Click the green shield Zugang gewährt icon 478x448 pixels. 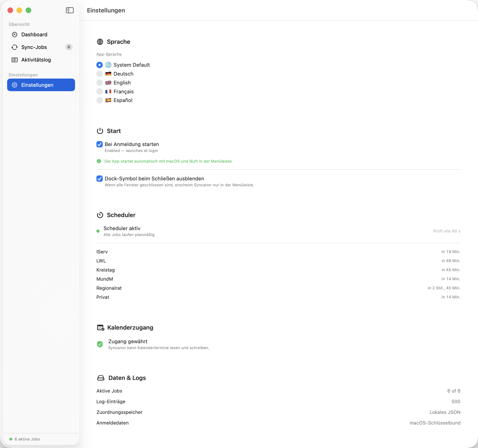[100, 344]
